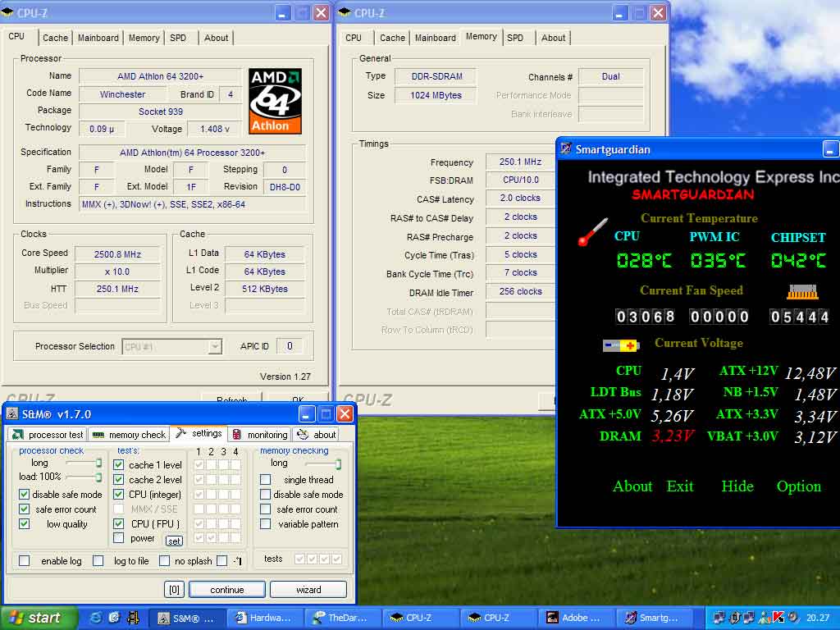Enable 'single thread' memory checking

(265, 479)
